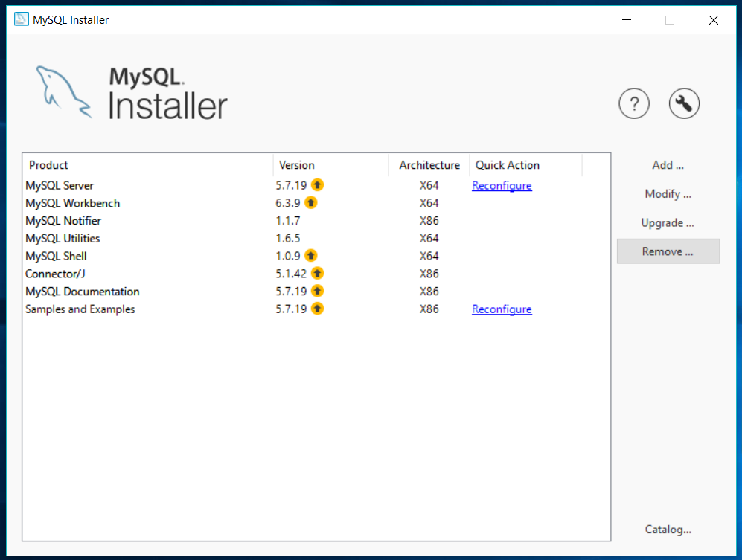Image resolution: width=742 pixels, height=560 pixels.
Task: Click version 5.1.42 of Connector/J
Action: click(291, 274)
